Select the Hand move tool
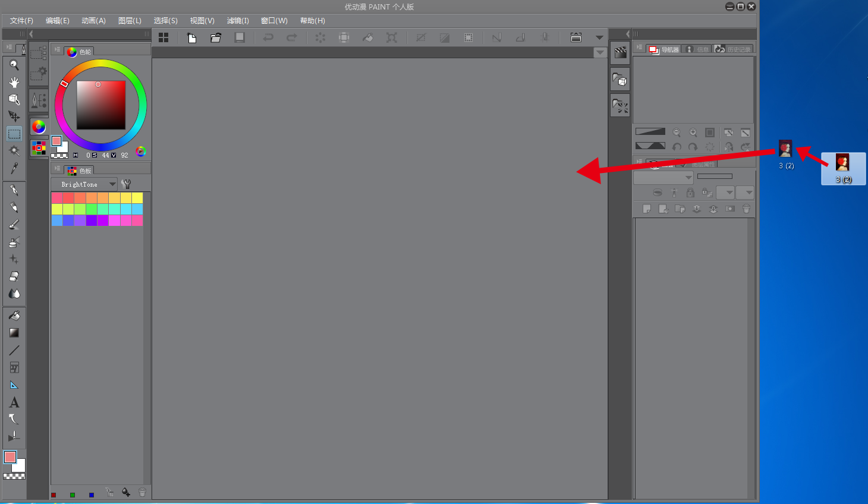The width and height of the screenshot is (868, 504). click(x=14, y=82)
